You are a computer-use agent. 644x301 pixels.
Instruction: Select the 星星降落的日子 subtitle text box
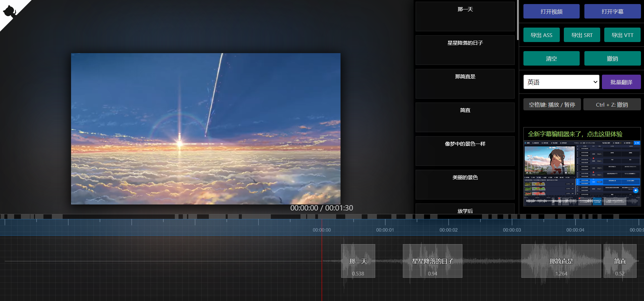click(x=465, y=50)
